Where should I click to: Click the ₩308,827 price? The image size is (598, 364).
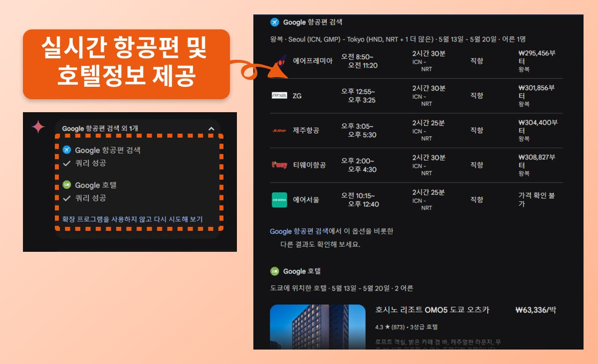(x=537, y=161)
